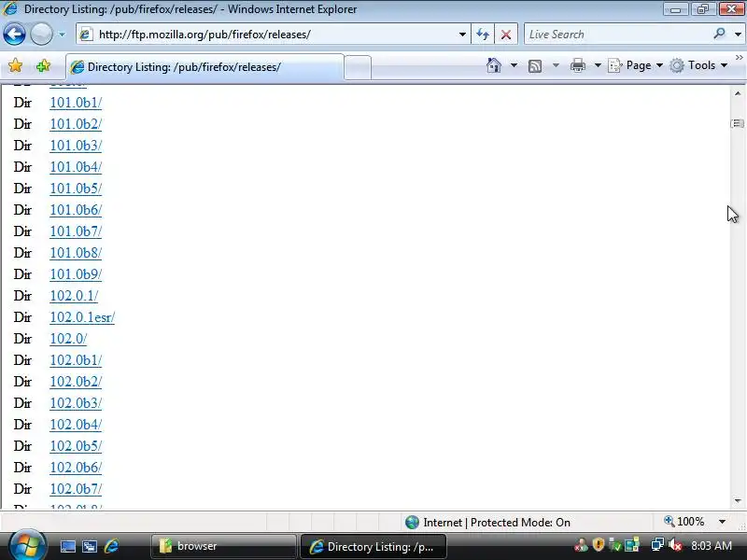Image resolution: width=747 pixels, height=560 pixels.
Task: Open a new blank tab
Action: point(358,67)
